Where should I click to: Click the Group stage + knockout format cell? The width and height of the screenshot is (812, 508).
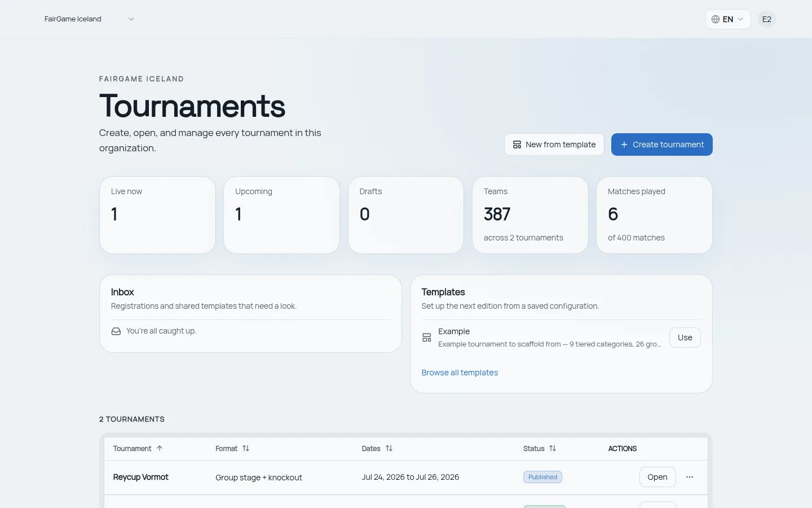[x=259, y=478]
